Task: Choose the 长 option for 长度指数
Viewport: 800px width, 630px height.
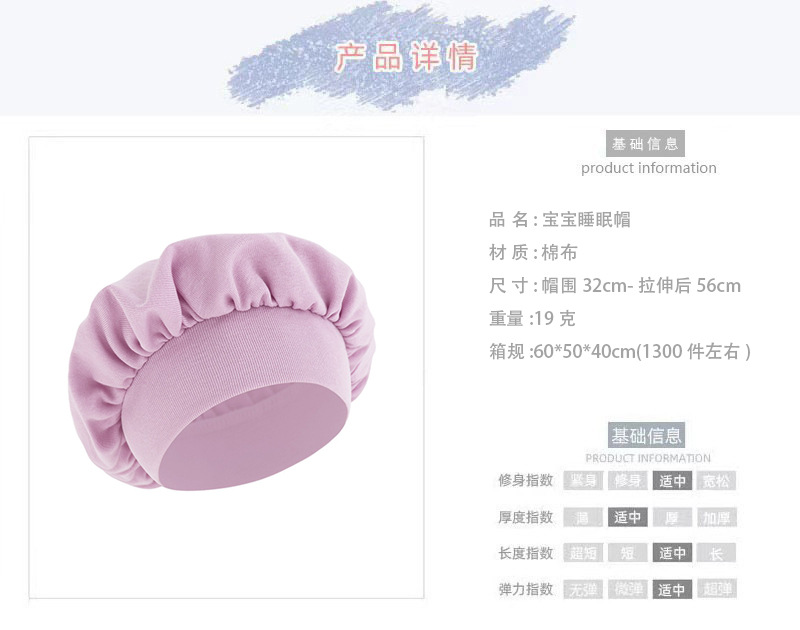Action: click(x=716, y=553)
